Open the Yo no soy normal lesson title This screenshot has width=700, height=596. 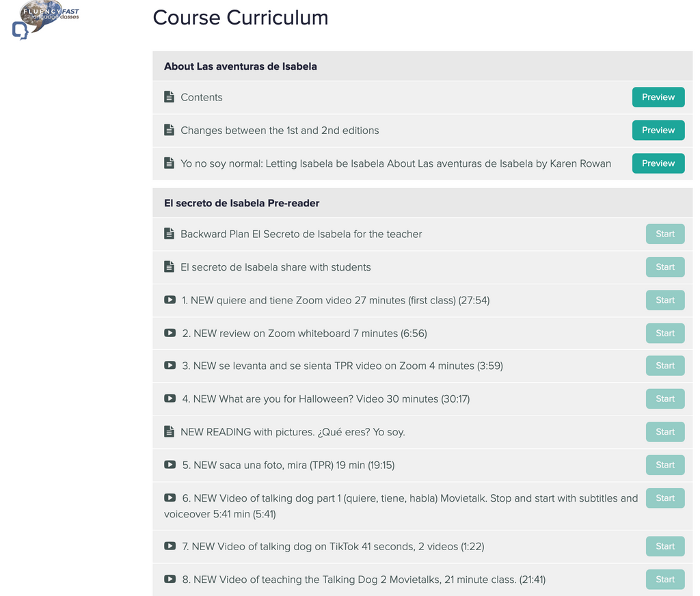coord(396,163)
